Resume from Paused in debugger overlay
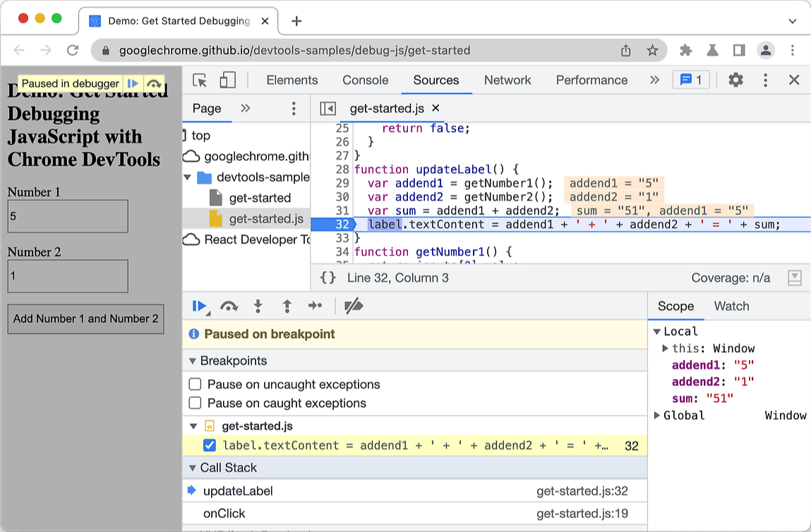The width and height of the screenshot is (811, 532). (x=133, y=83)
